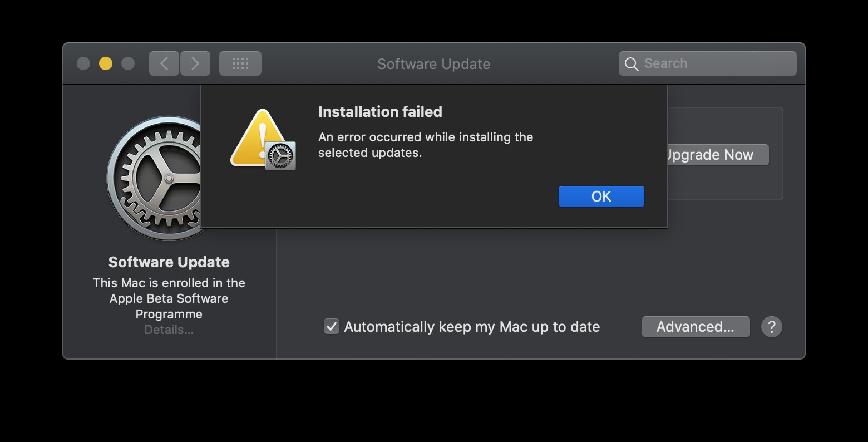Open the Details... disclosure link
The width and height of the screenshot is (868, 442).
[x=169, y=330]
